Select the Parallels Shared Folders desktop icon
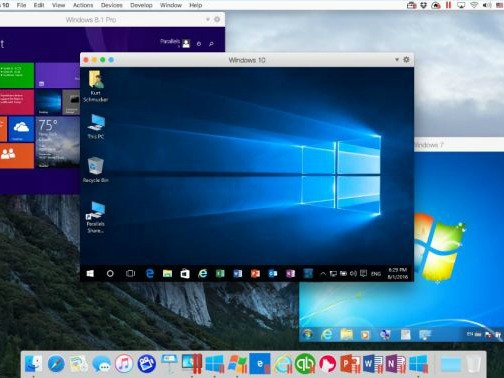 [96, 217]
